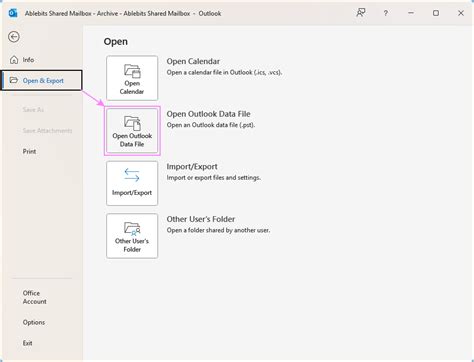Click 'Import or export files and settings' description
This screenshot has height=362, width=474.
coord(214,178)
